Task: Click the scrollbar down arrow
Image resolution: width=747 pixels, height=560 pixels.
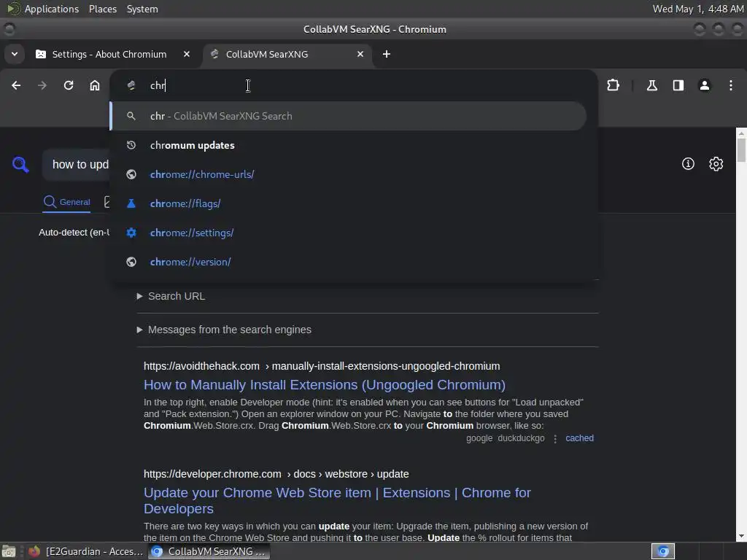Action: click(741, 536)
